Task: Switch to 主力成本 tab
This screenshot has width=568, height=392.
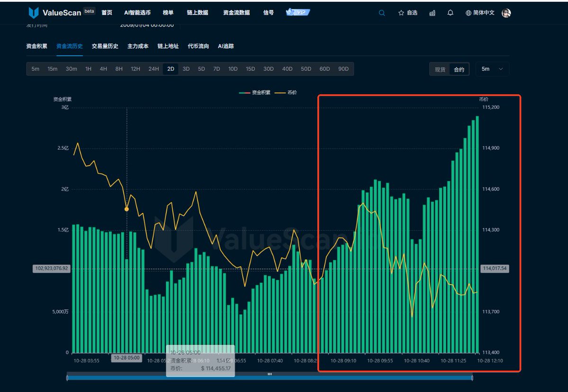Action: 138,46
